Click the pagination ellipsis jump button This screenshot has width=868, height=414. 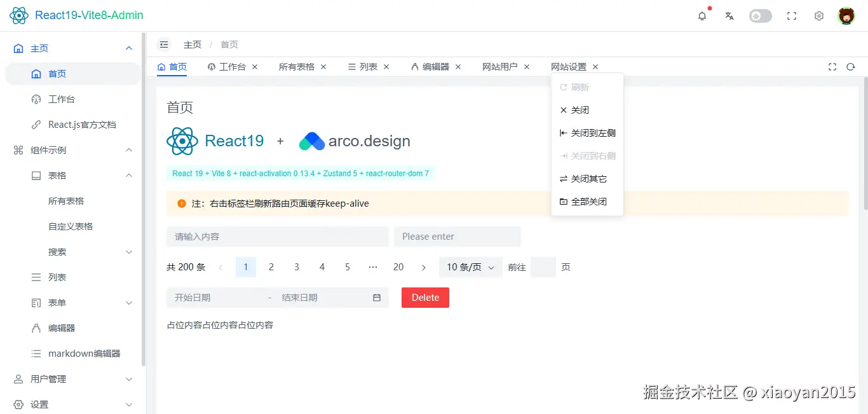[x=373, y=267]
